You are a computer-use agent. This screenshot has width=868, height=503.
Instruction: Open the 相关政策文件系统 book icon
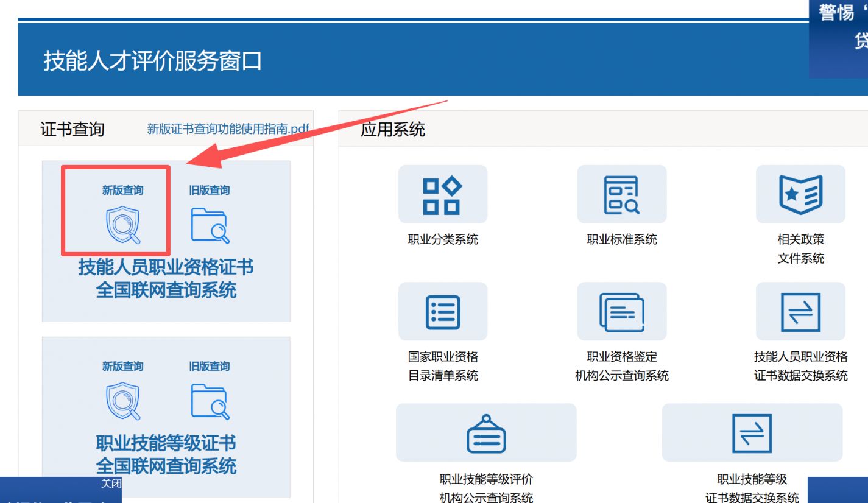coord(800,195)
